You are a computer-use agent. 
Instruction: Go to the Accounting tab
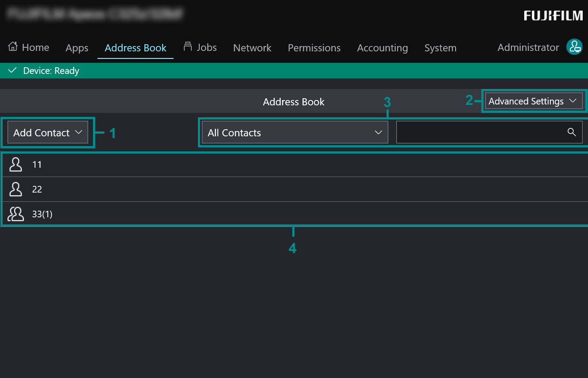(382, 48)
